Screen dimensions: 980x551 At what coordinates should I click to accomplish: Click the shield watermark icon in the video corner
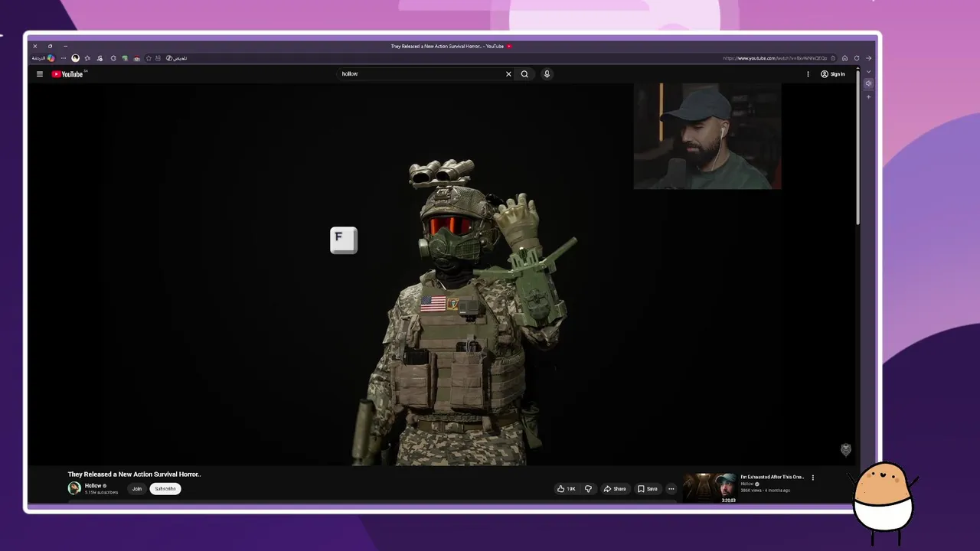(x=846, y=450)
